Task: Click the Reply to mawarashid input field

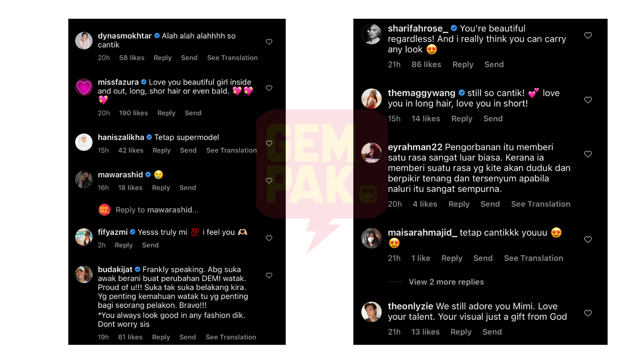Action: point(157,210)
